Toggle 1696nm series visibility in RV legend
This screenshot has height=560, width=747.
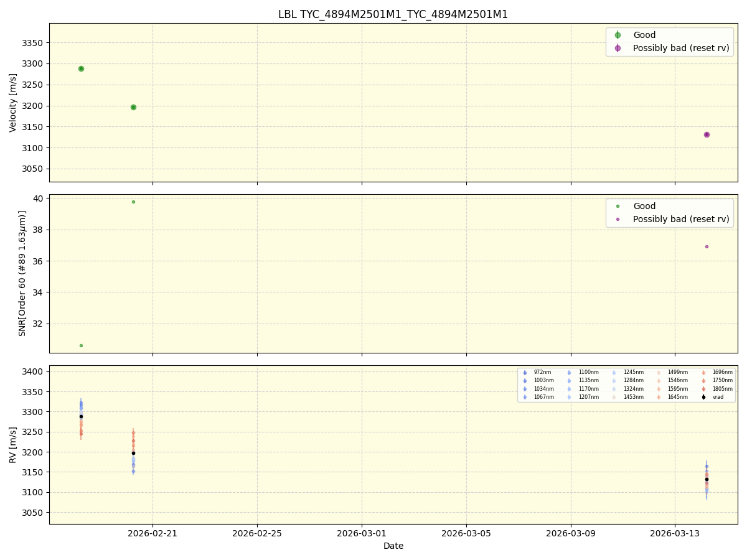click(x=722, y=372)
